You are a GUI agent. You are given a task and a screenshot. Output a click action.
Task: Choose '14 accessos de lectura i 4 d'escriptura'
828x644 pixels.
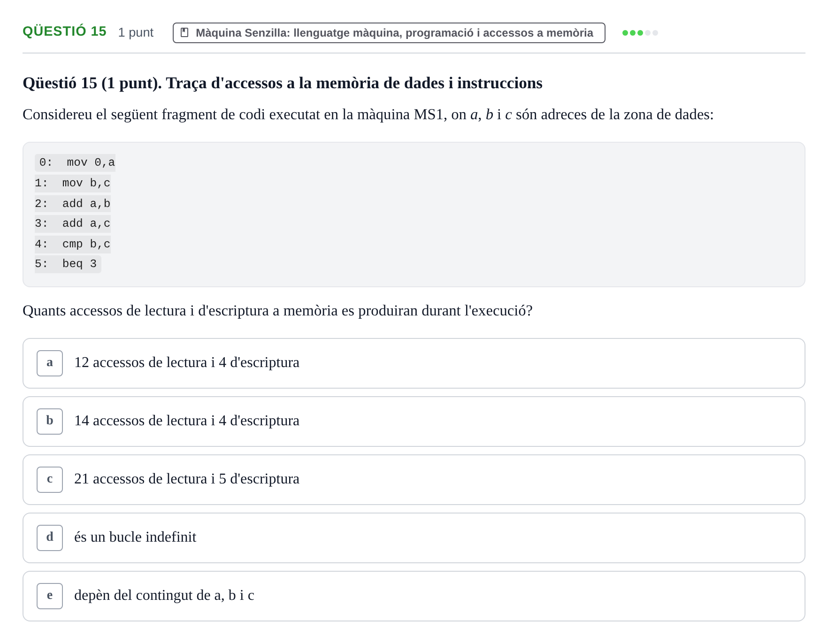[x=414, y=422]
